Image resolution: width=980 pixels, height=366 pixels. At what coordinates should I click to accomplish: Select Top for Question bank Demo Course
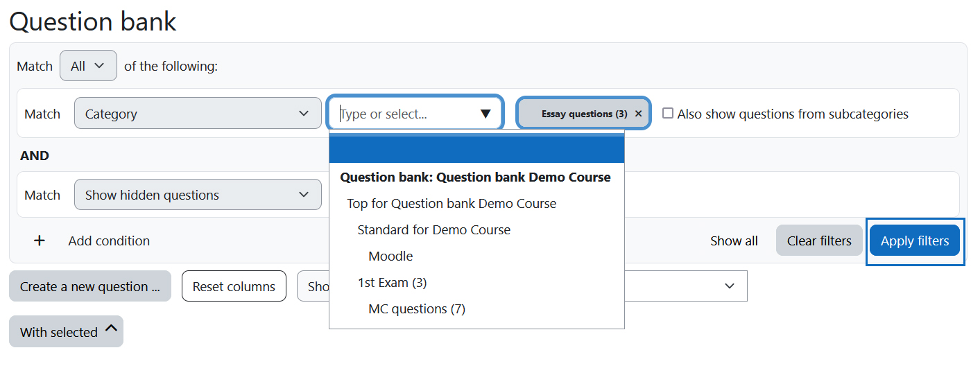452,203
